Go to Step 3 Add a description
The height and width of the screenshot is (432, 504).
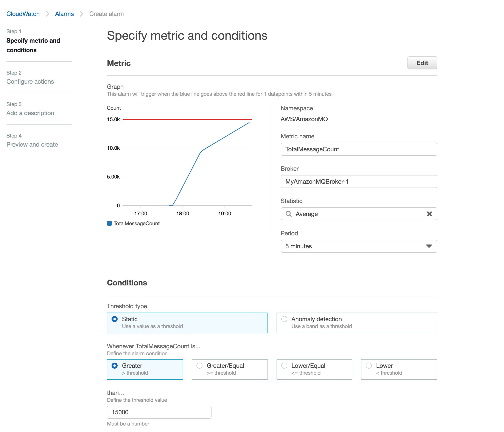tap(30, 113)
